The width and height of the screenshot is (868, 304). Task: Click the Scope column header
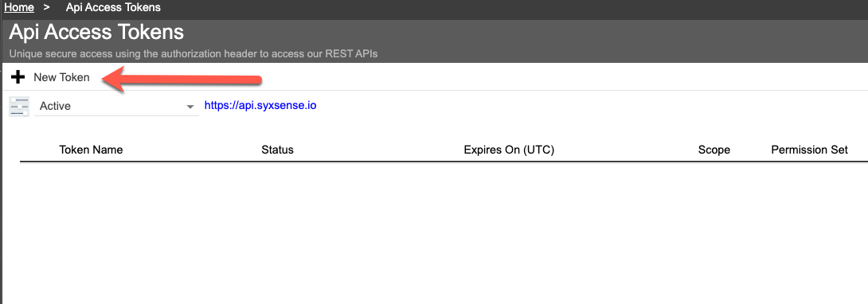[714, 150]
